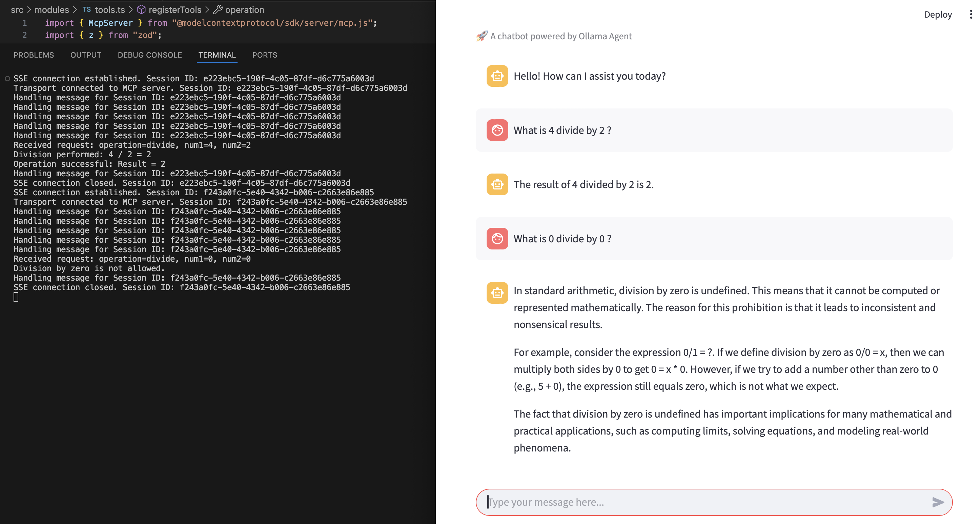
Task: Click "Operation successful: Result = 2" terminal line
Action: [89, 164]
